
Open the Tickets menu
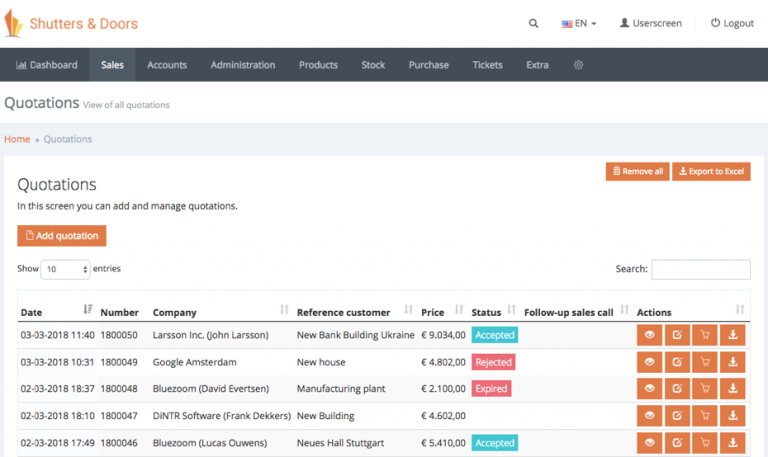tap(487, 65)
